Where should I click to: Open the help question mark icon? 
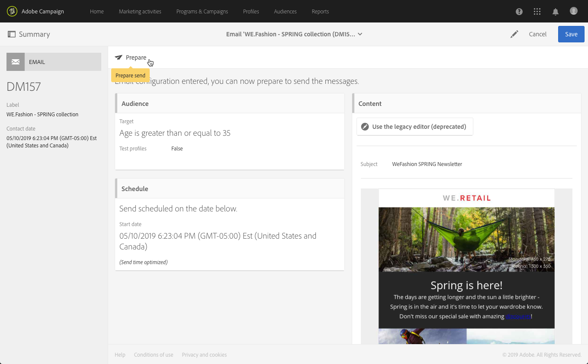[x=519, y=12]
